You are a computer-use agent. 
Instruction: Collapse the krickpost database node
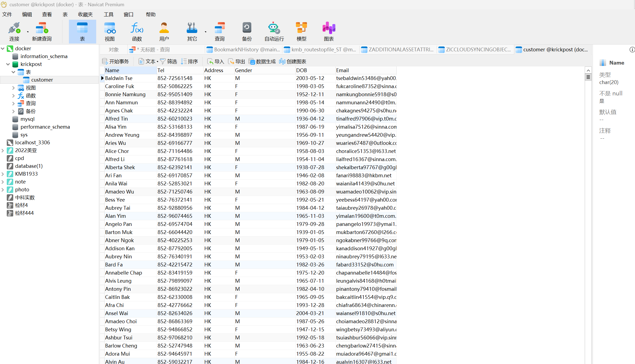[8, 64]
